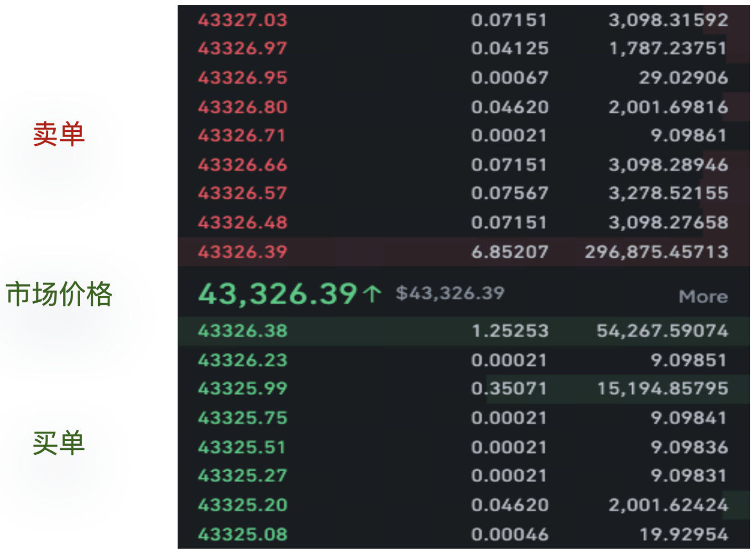Click sell order price 43326.80

coord(242,107)
